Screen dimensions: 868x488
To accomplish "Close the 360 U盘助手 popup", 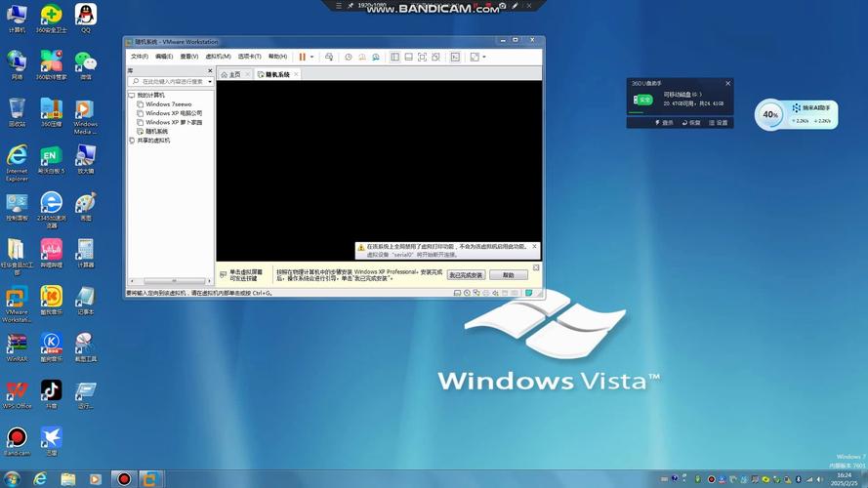I will tap(728, 84).
